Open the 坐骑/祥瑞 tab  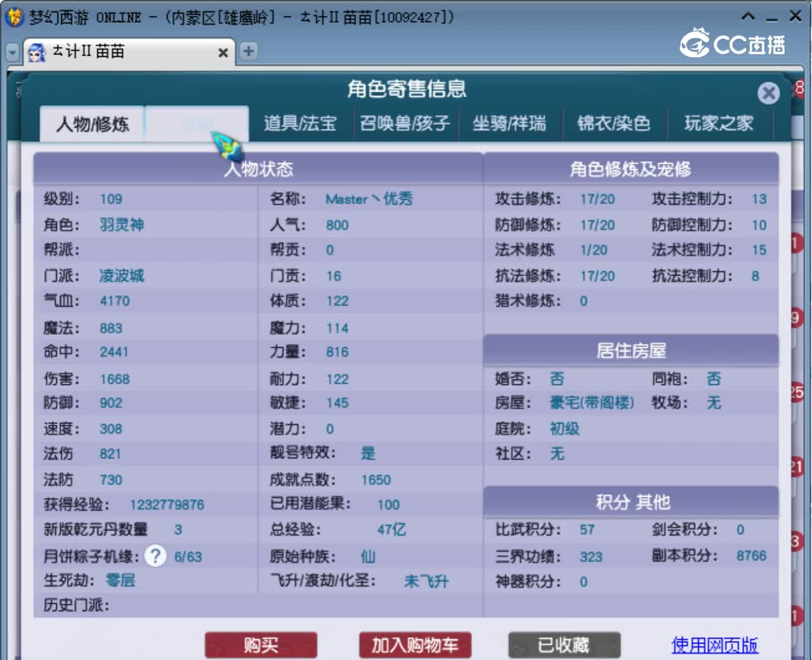pos(509,123)
